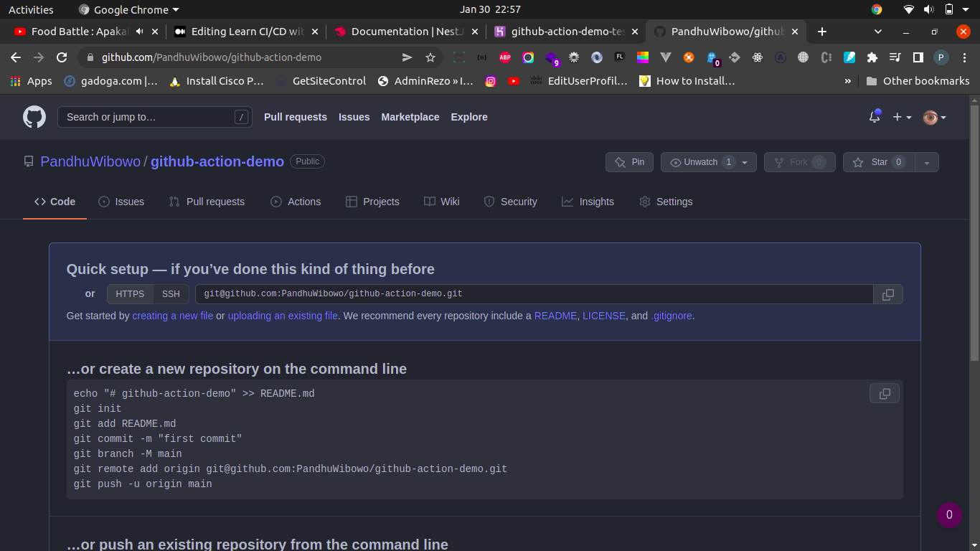This screenshot has width=980, height=551.
Task: Click the README recommendation link
Action: (555, 316)
